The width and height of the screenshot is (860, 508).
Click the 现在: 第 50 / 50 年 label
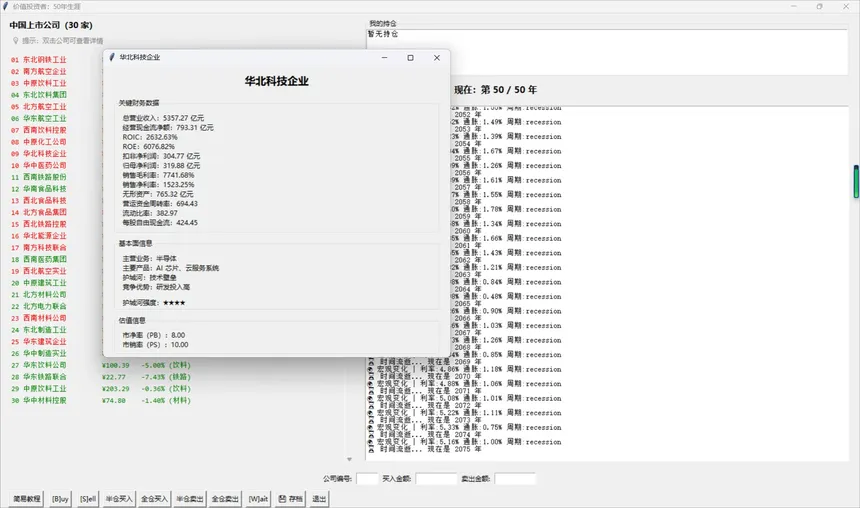point(495,89)
